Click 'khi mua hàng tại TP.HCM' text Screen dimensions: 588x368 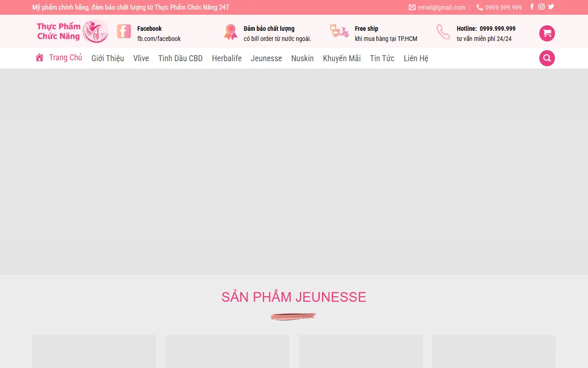(x=386, y=39)
